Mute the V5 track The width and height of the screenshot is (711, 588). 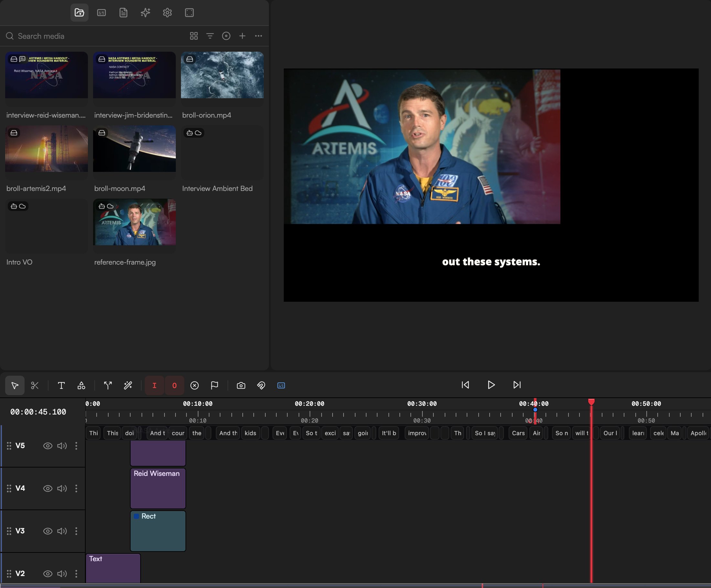point(62,446)
